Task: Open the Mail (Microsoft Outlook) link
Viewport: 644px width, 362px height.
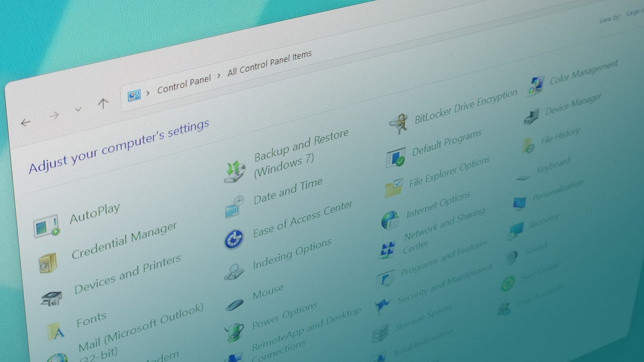Action: 142,332
